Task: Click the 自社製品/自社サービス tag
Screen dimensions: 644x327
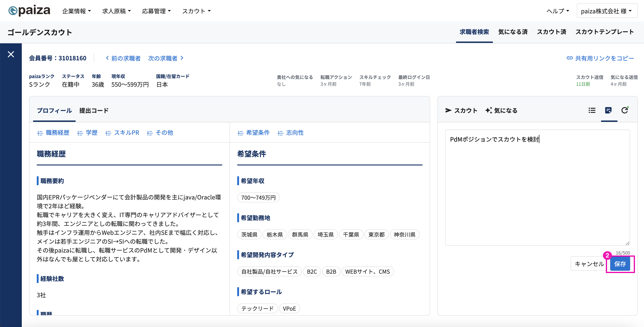Action: (x=269, y=271)
